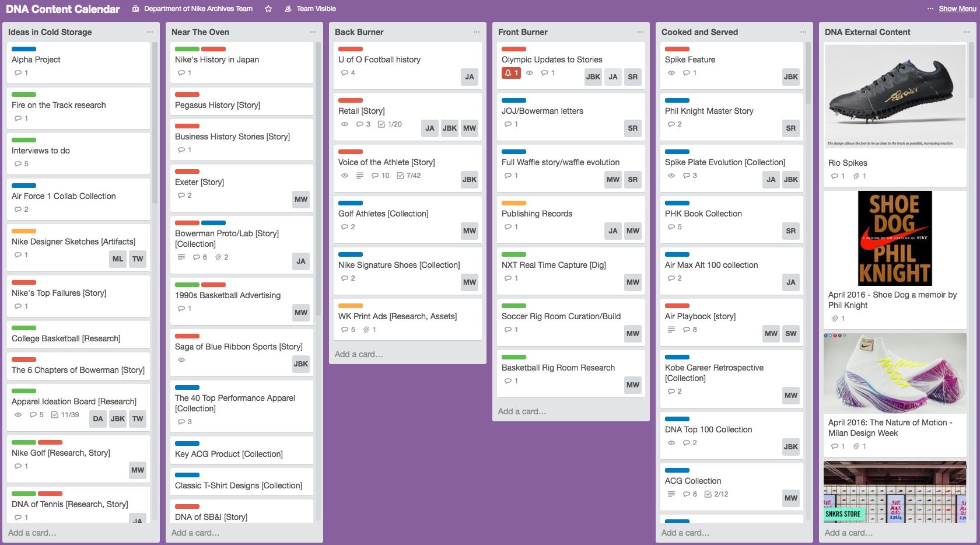
Task: Click the green label on NXT Real Time Capture
Action: coord(514,254)
